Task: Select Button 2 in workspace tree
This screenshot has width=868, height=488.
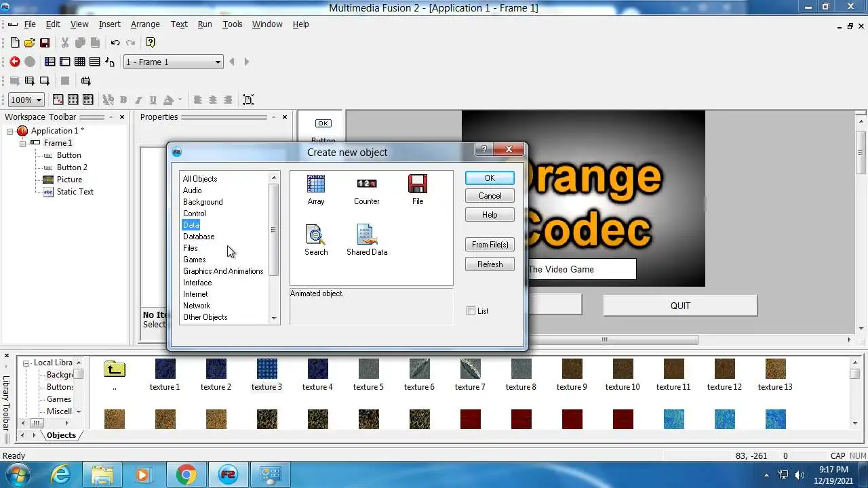Action: (72, 167)
